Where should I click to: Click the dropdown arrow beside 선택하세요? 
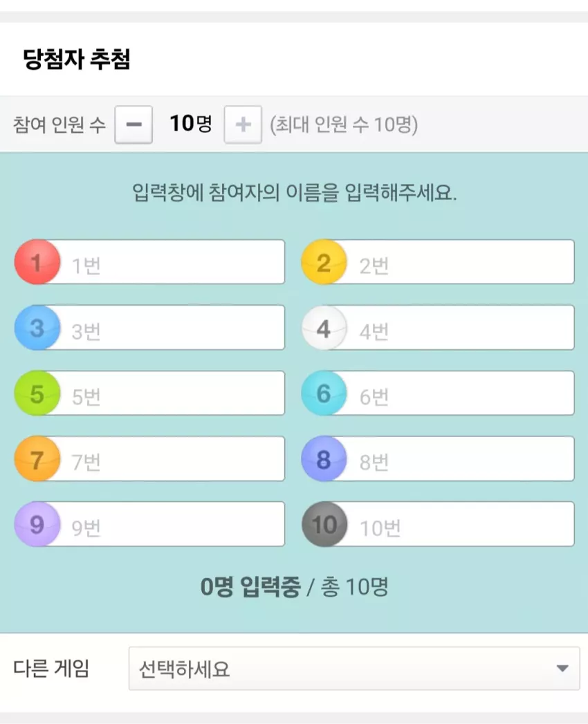pos(562,668)
